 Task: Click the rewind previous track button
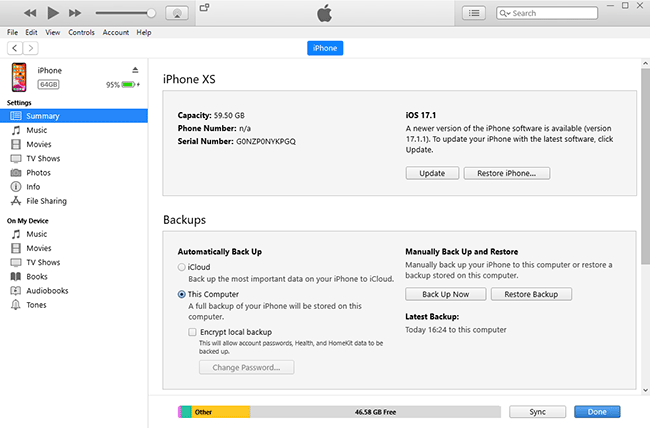pyautogui.click(x=30, y=13)
